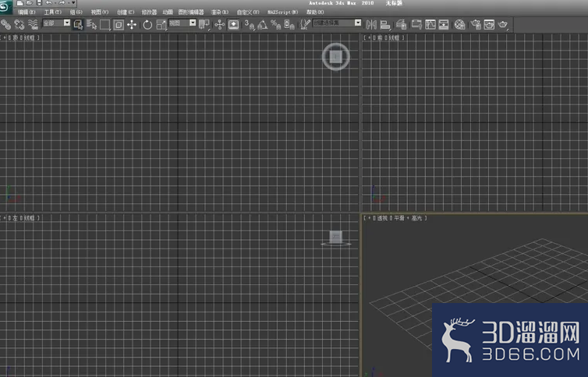Open the selection filter 全部 dropdown
This screenshot has width=588, height=377.
point(56,23)
